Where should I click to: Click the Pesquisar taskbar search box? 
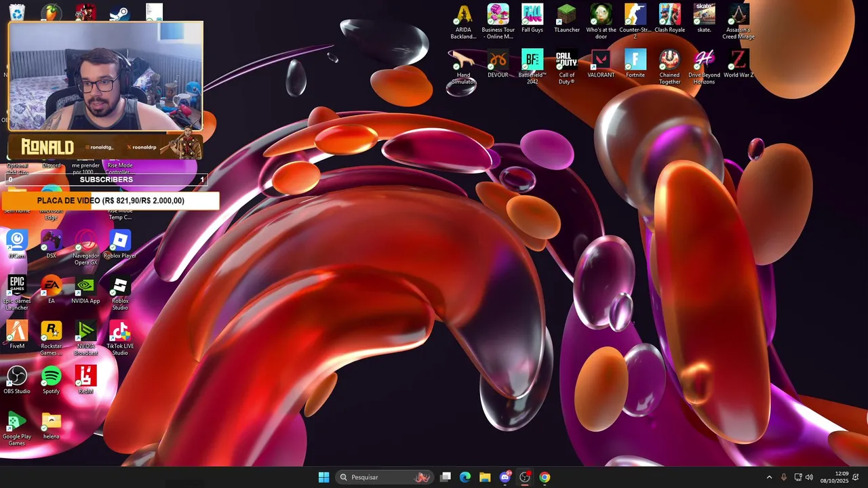(x=384, y=477)
